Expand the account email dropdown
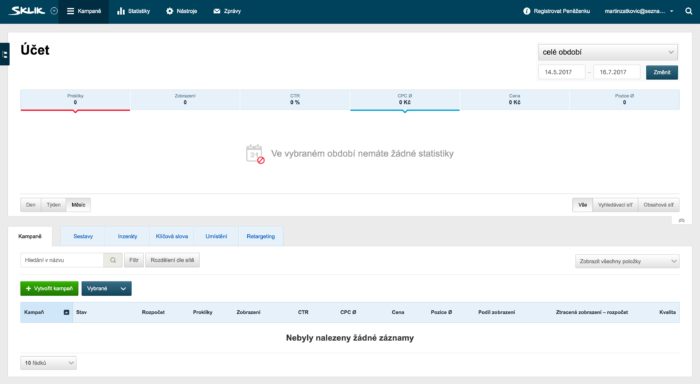Viewport: 700px width, 384px height. tap(639, 11)
